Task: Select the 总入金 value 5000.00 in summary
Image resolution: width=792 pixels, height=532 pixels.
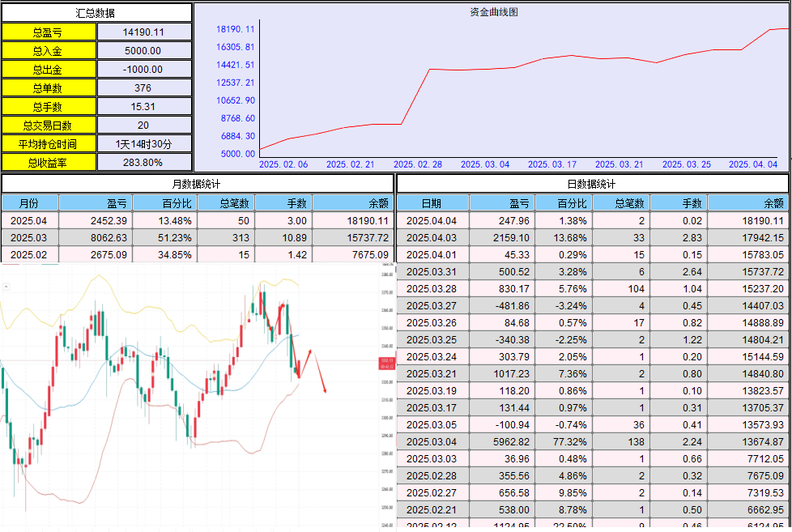Action: point(144,51)
